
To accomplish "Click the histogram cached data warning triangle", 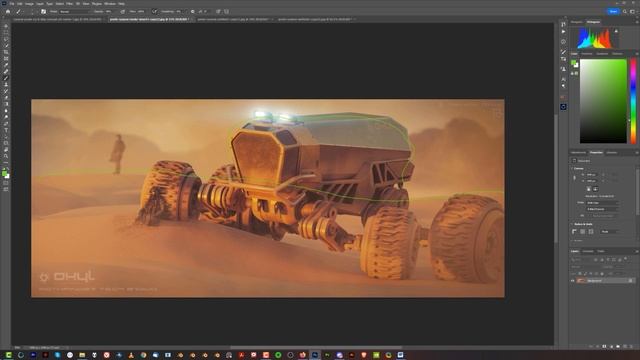I will coord(616,31).
